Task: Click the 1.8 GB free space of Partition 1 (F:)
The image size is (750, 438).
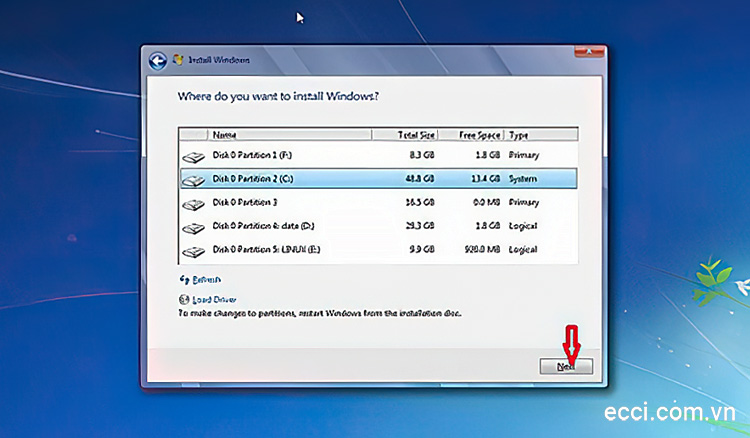Action: click(x=487, y=155)
